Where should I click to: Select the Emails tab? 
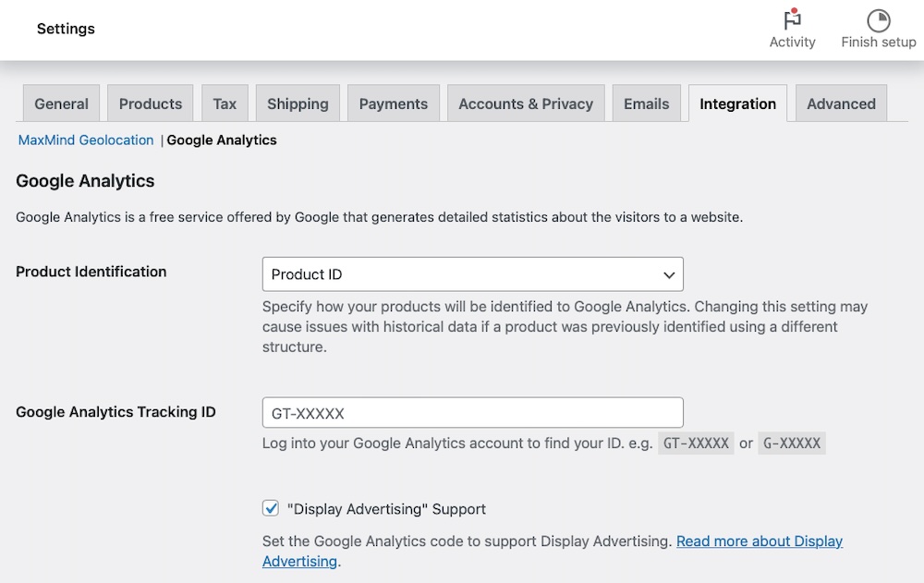(x=646, y=103)
